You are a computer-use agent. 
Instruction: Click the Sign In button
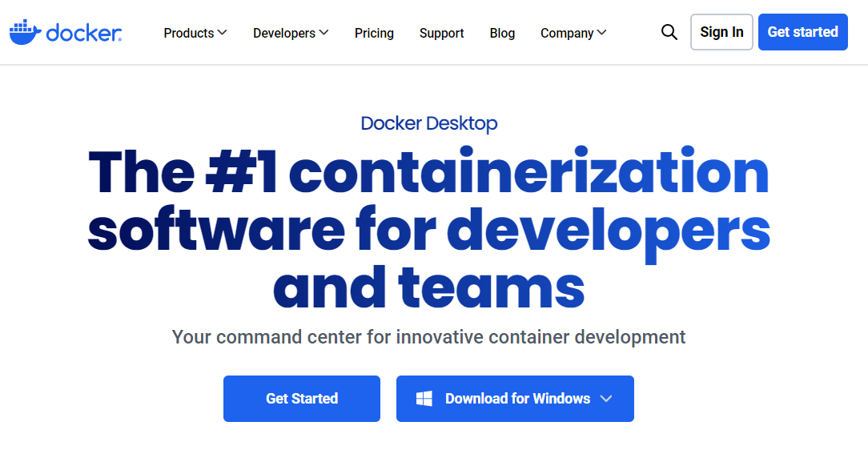click(x=721, y=32)
